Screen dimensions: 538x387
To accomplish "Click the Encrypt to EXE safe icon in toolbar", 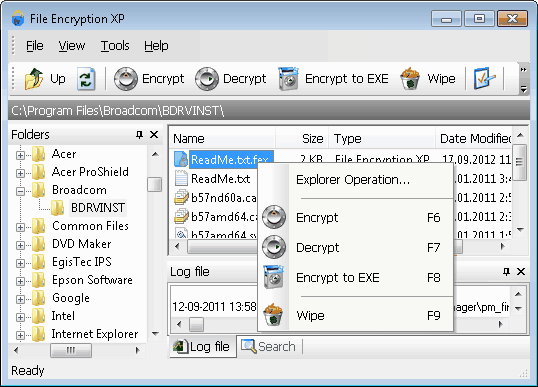I will [288, 79].
